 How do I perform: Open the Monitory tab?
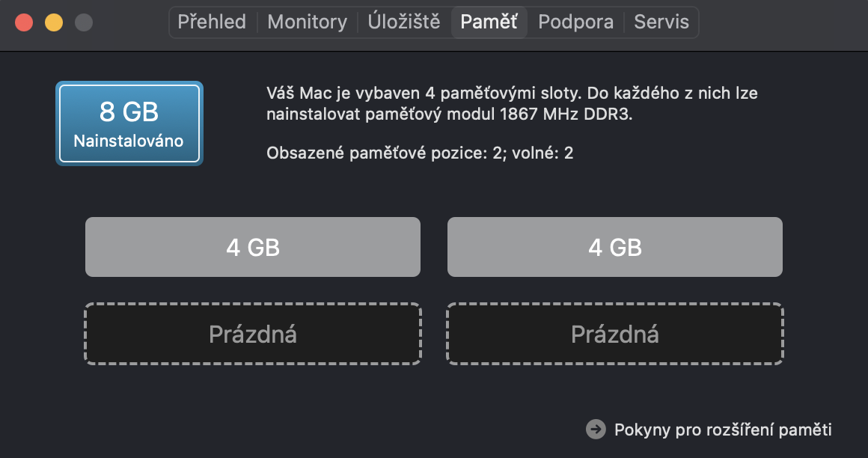307,22
